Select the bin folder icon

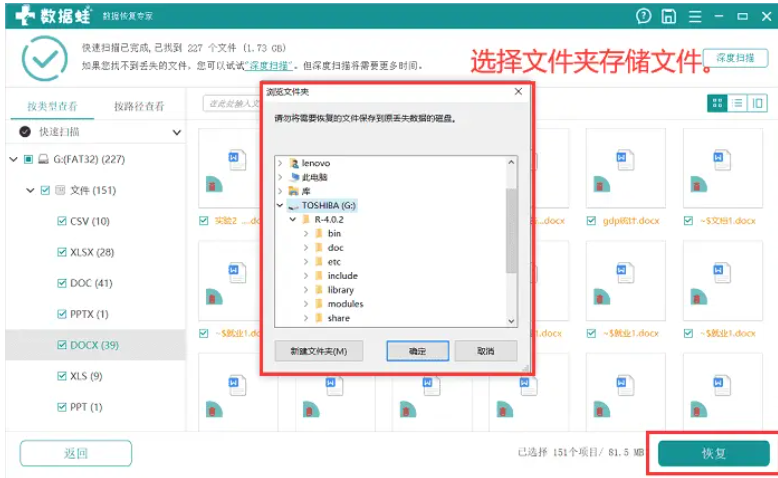(319, 233)
